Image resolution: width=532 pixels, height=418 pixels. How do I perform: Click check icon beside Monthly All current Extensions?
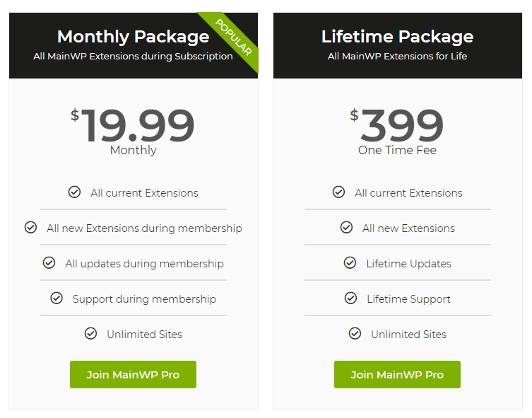(x=74, y=192)
